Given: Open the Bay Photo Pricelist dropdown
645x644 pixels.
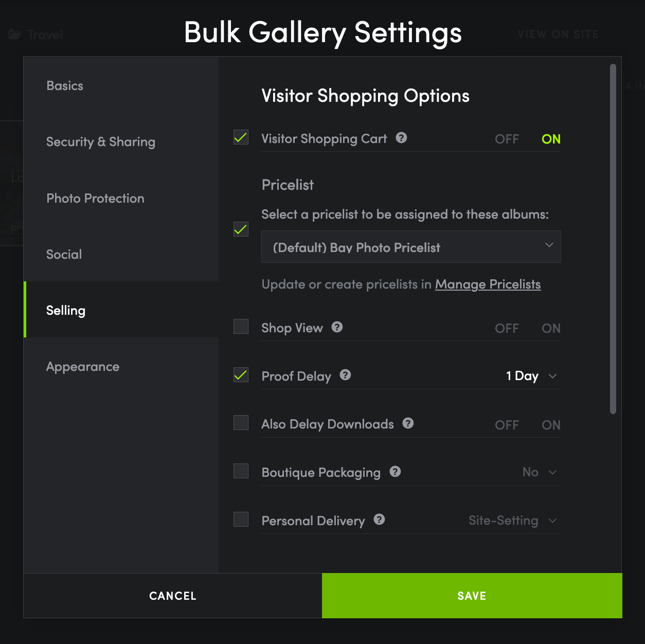Looking at the screenshot, I should [411, 247].
